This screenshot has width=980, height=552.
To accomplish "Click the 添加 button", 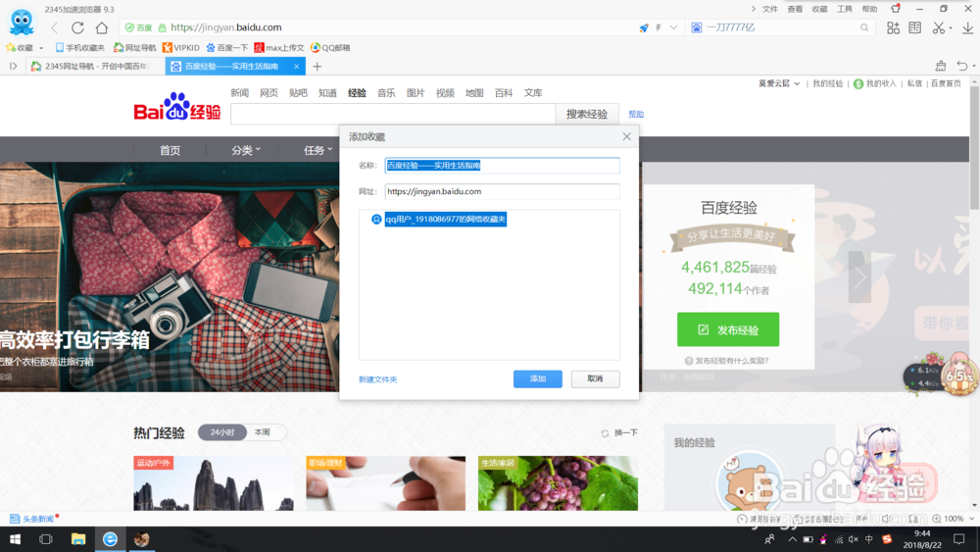I will coord(537,378).
